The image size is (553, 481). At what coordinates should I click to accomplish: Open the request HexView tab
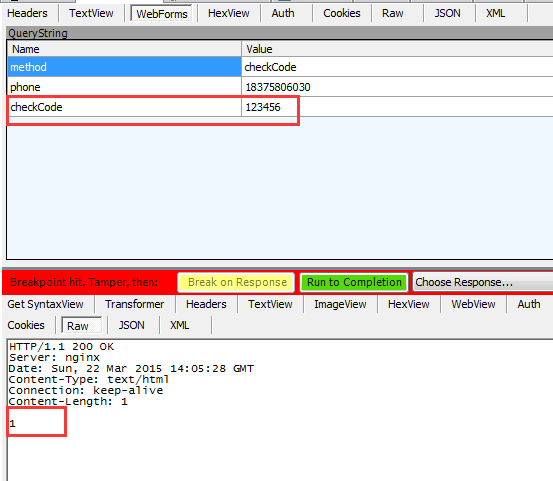tap(229, 13)
